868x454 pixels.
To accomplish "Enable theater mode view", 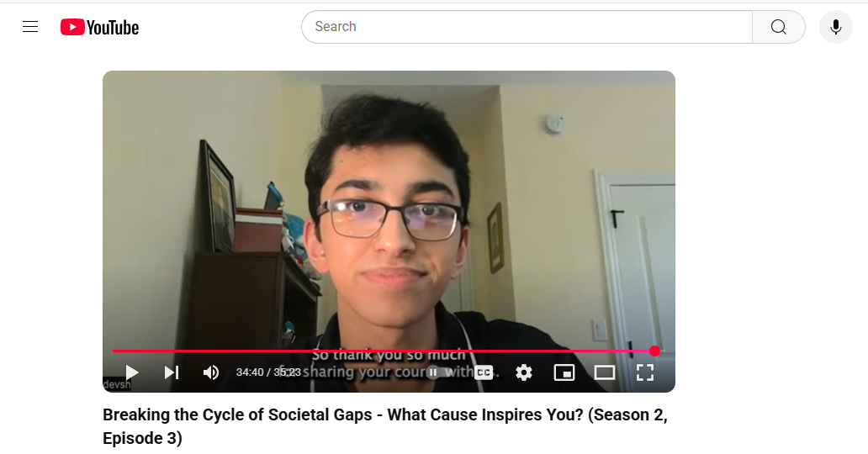I will [605, 372].
